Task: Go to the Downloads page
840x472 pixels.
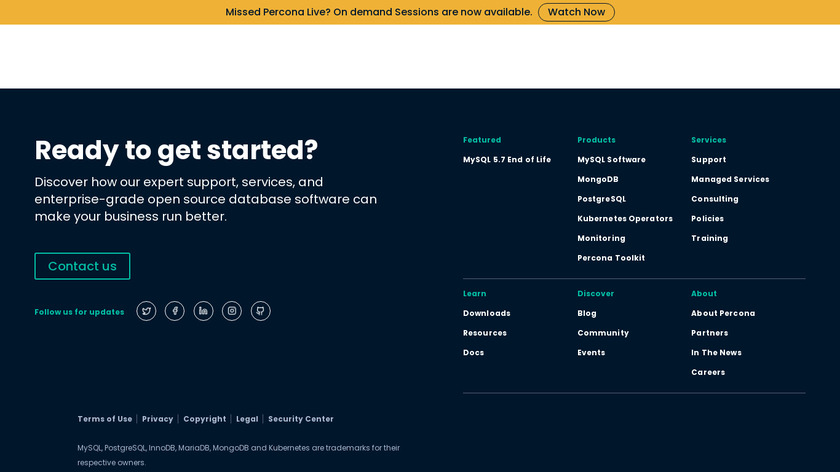Action: pos(486,313)
